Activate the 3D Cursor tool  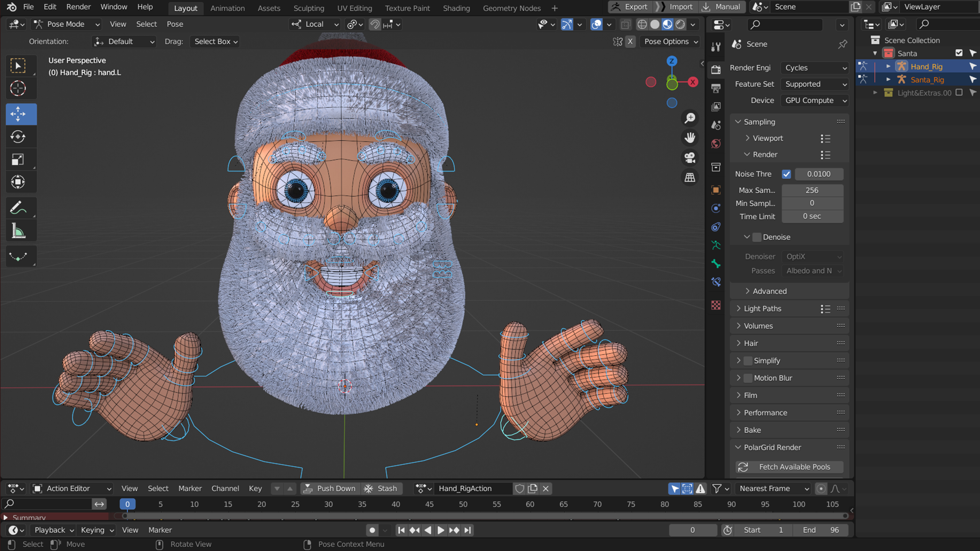pos(18,88)
